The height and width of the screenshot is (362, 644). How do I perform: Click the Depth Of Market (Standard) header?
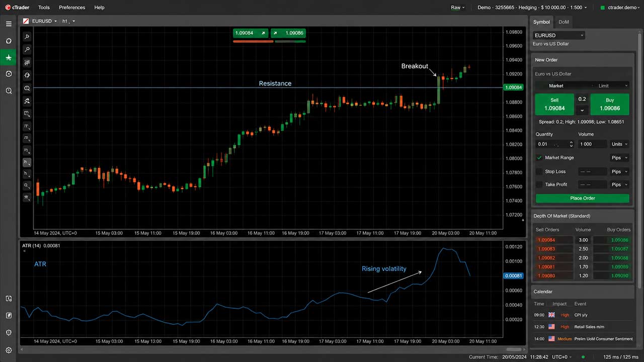click(x=561, y=216)
